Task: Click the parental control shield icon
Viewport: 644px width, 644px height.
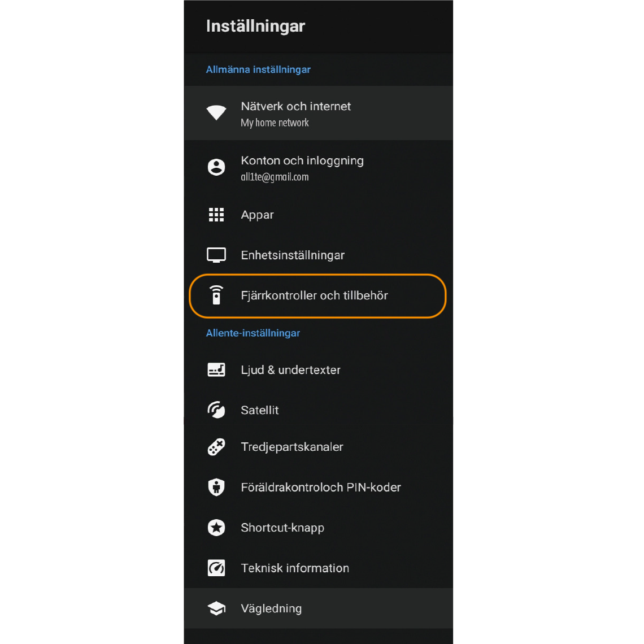Action: click(216, 488)
